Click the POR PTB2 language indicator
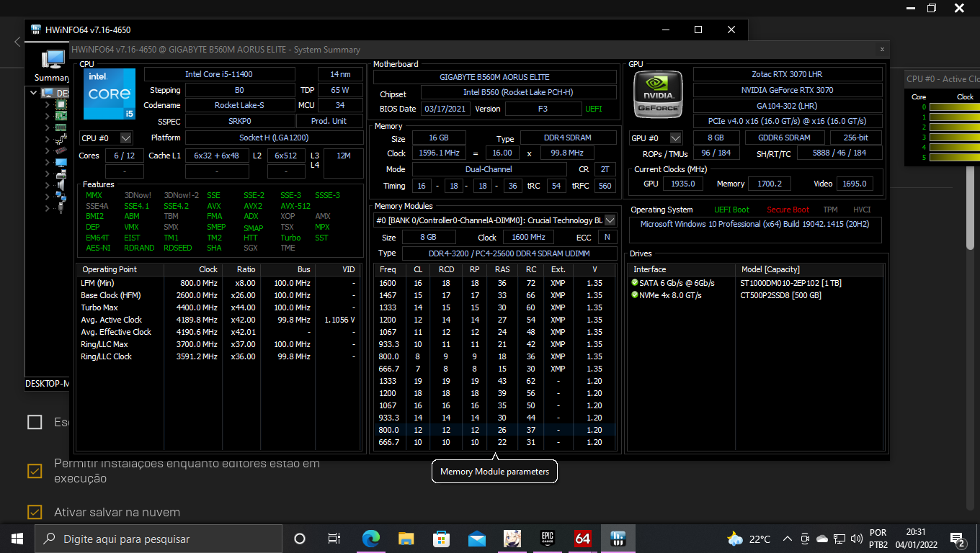The image size is (980, 553). coord(878,539)
